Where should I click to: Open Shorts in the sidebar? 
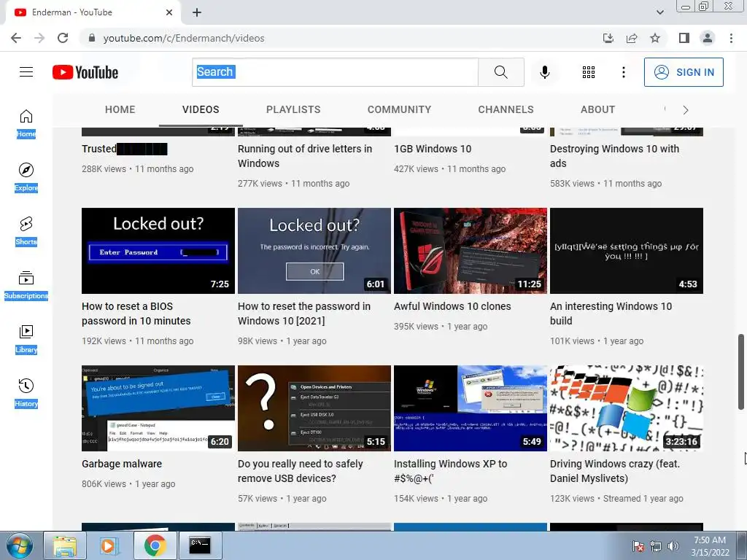pyautogui.click(x=26, y=231)
